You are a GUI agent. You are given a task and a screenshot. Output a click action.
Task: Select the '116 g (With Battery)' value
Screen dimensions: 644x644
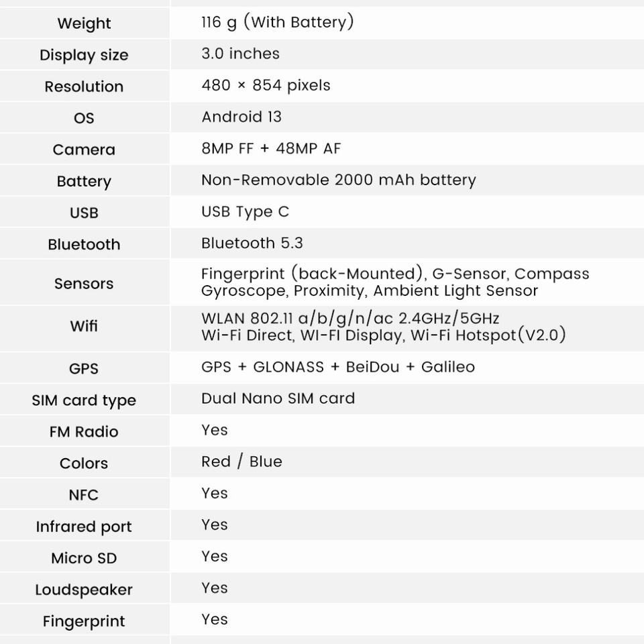277,22
